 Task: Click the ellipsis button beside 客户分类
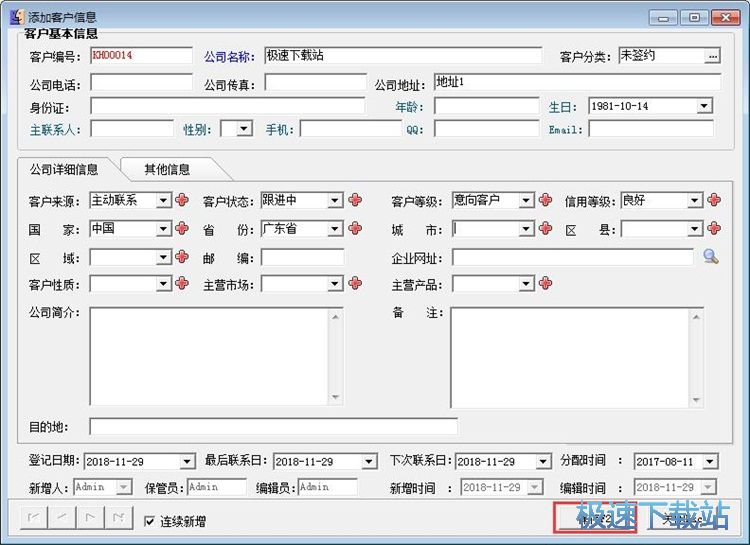[712, 56]
